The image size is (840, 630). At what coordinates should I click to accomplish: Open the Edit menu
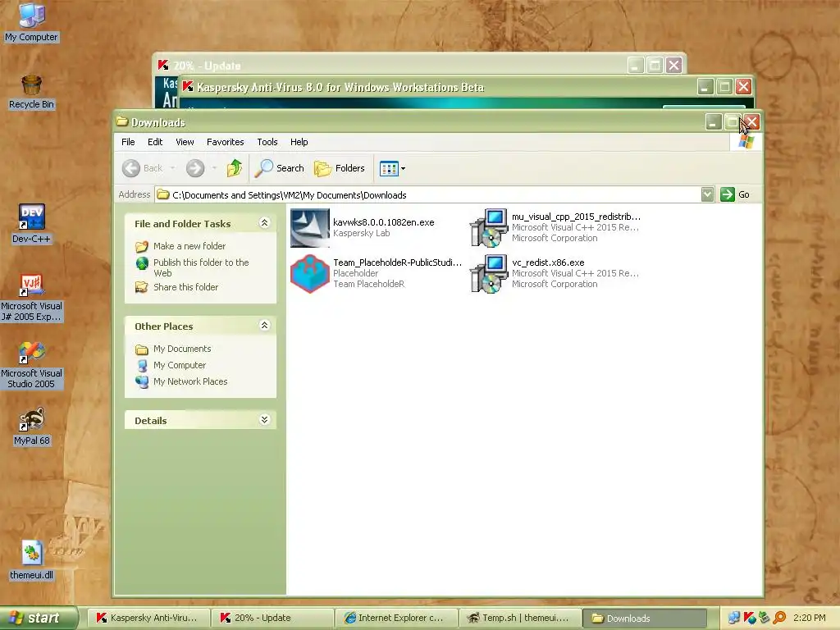155,142
